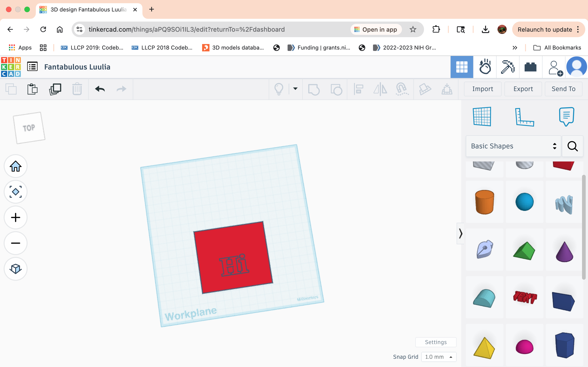588x367 pixels.
Task: Switch to Bricks tab icon
Action: (530, 67)
